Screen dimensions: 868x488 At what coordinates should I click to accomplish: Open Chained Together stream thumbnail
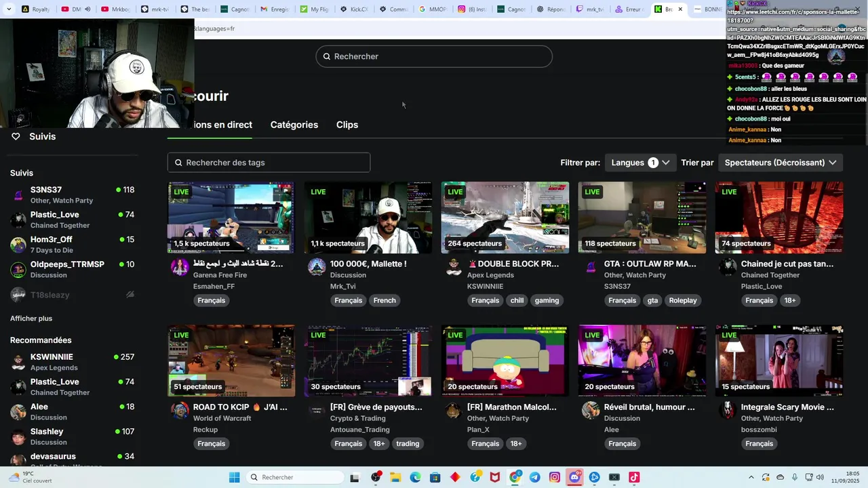779,218
